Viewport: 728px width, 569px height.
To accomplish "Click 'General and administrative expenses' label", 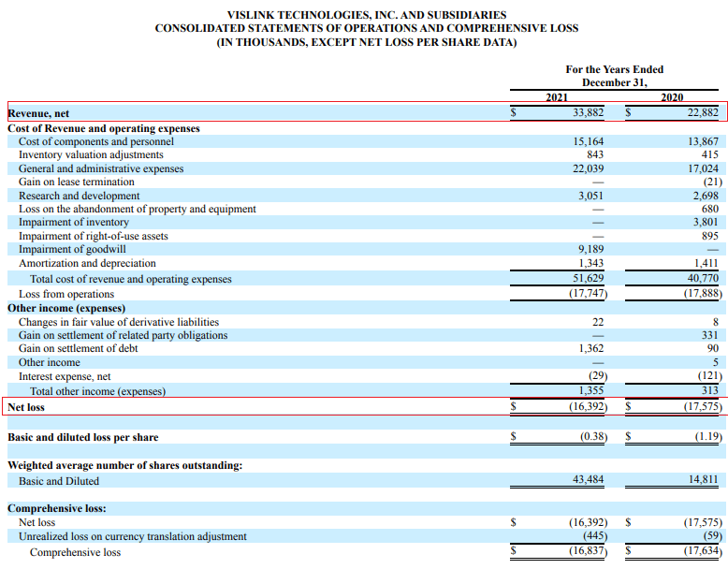I will [101, 168].
